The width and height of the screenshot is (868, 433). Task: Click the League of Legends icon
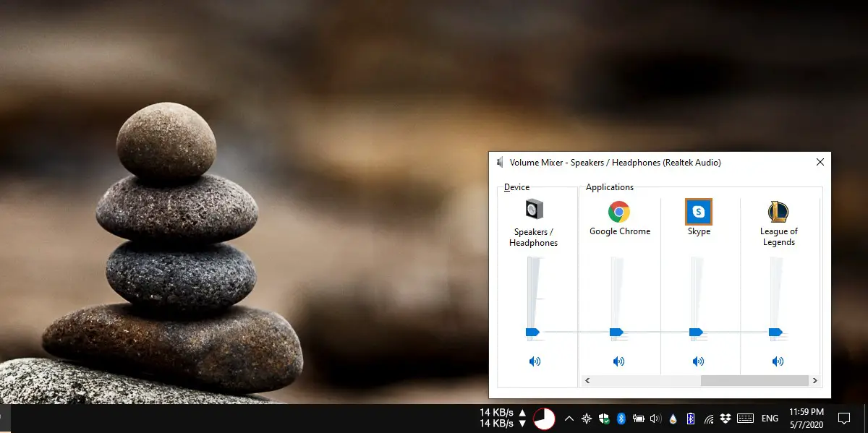tap(778, 212)
